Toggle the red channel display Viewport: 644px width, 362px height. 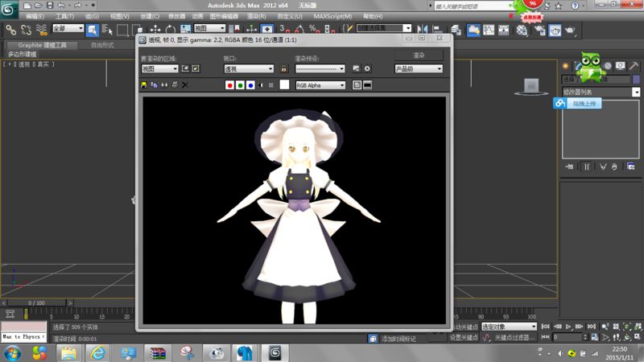click(x=230, y=85)
